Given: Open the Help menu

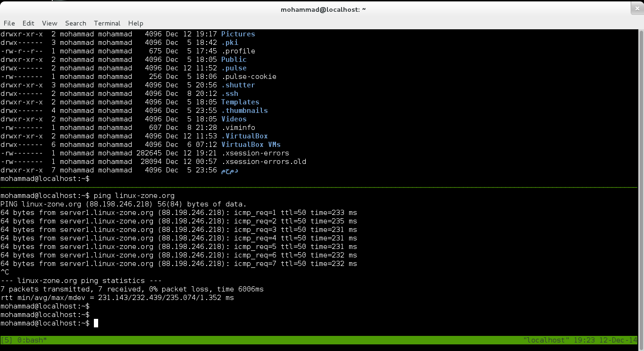Looking at the screenshot, I should pyautogui.click(x=135, y=23).
